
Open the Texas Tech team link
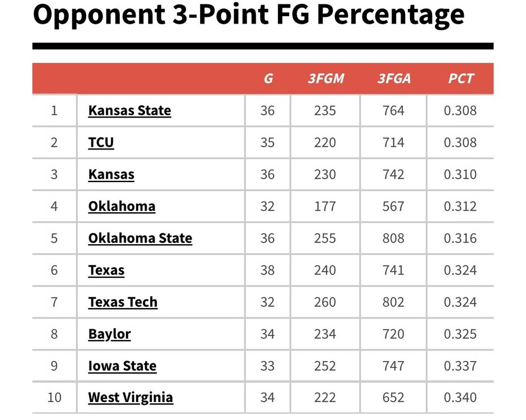pos(123,302)
